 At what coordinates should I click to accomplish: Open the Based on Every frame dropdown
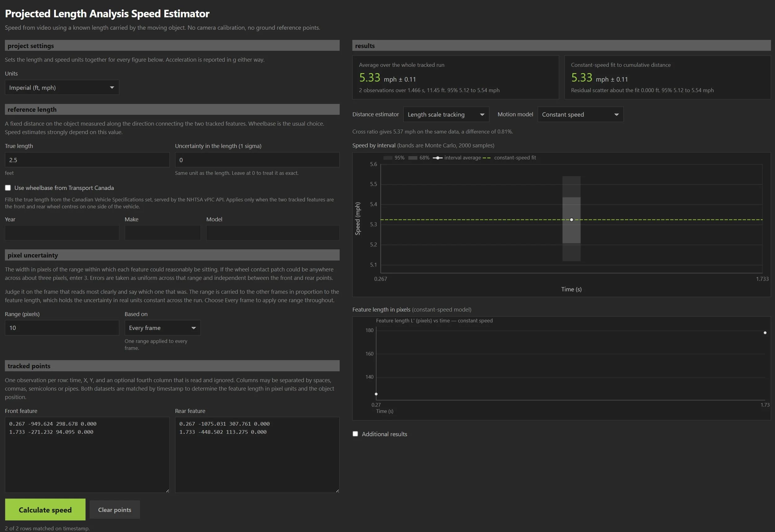pos(162,328)
